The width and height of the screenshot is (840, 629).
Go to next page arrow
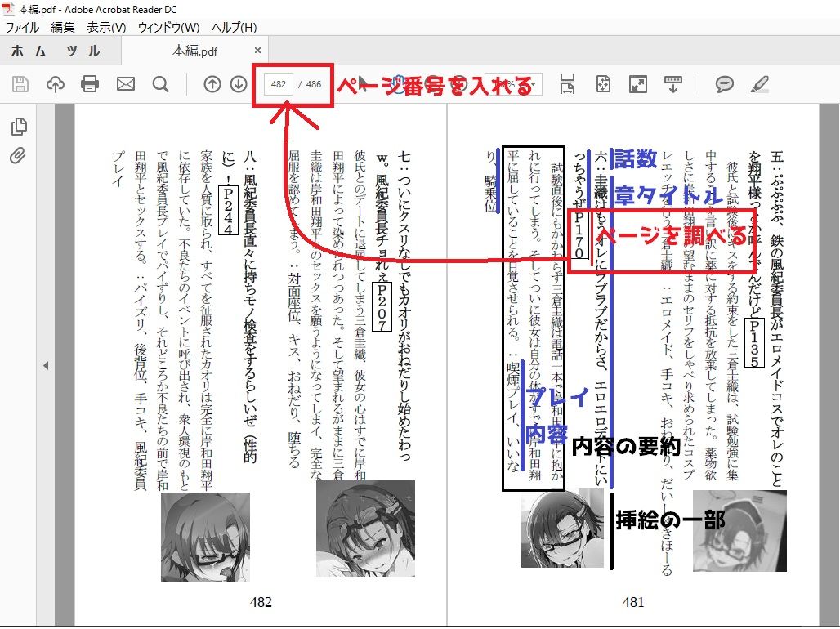[239, 84]
